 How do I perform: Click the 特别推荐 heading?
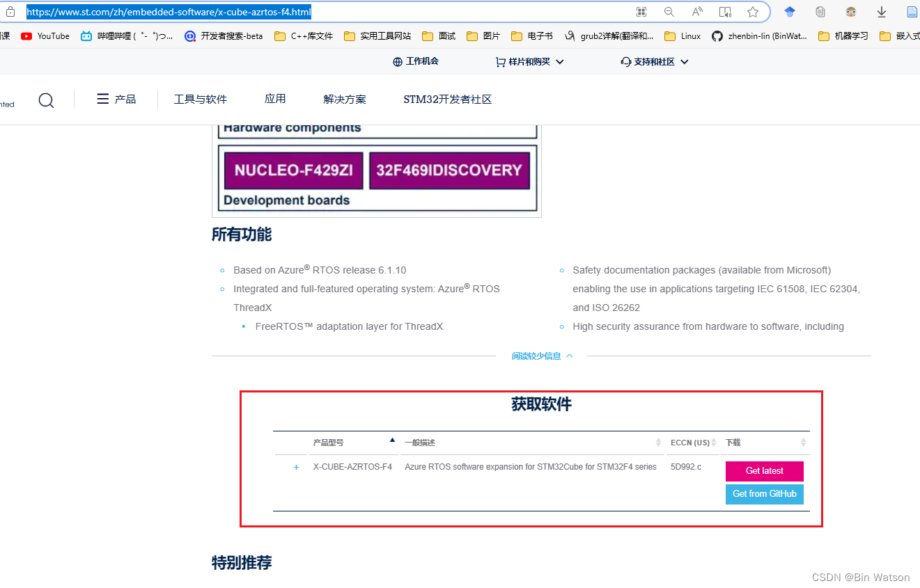[x=242, y=563]
